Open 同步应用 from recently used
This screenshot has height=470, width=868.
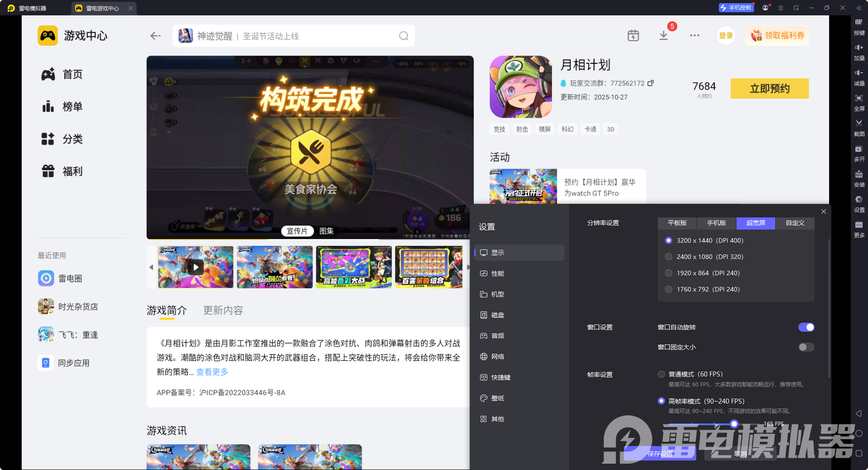(64, 363)
